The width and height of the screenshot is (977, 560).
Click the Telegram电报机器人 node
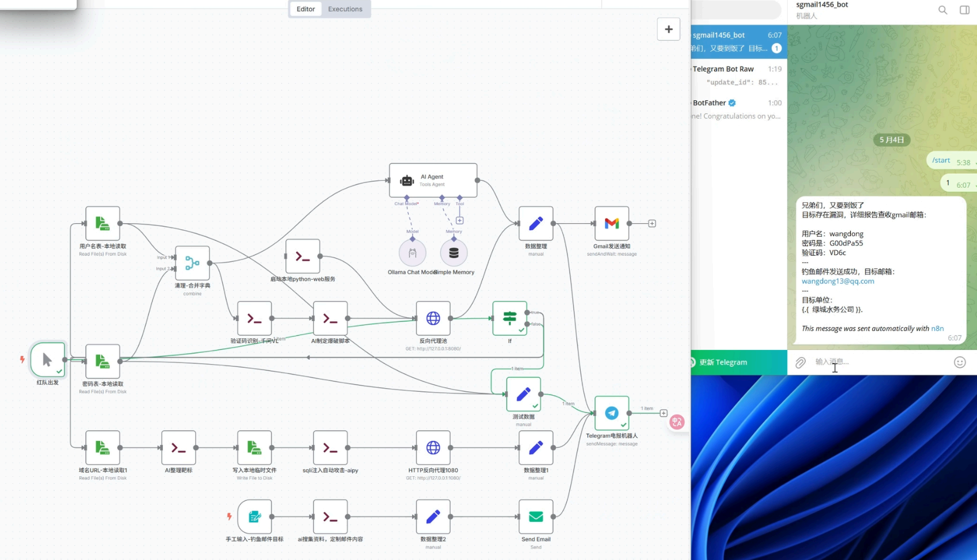pos(612,413)
